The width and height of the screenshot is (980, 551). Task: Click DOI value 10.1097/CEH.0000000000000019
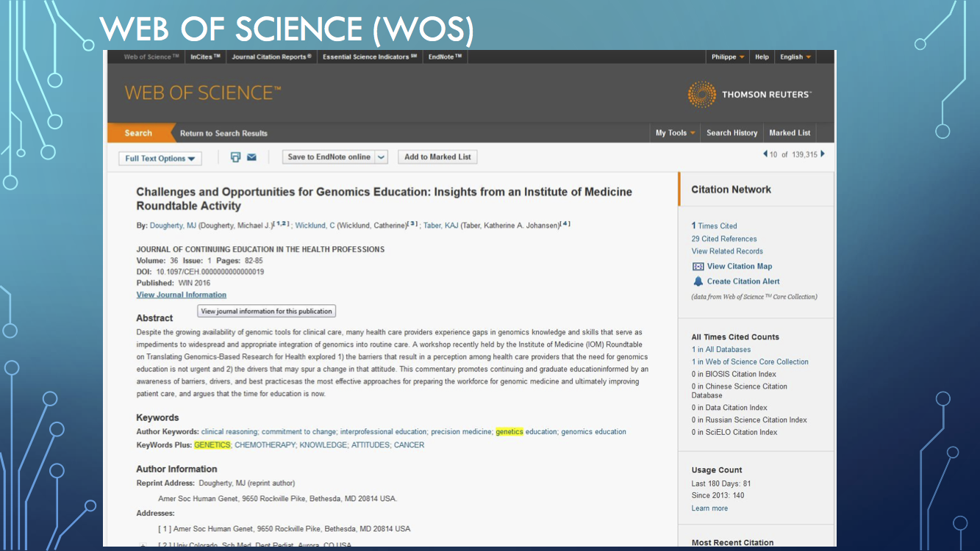[210, 272]
